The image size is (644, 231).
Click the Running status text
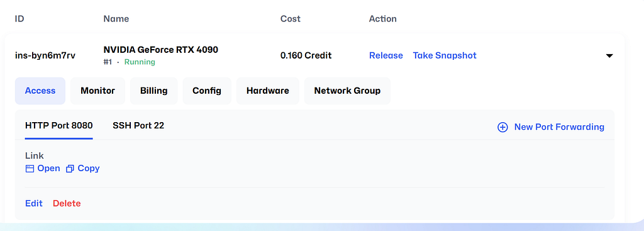pyautogui.click(x=140, y=62)
